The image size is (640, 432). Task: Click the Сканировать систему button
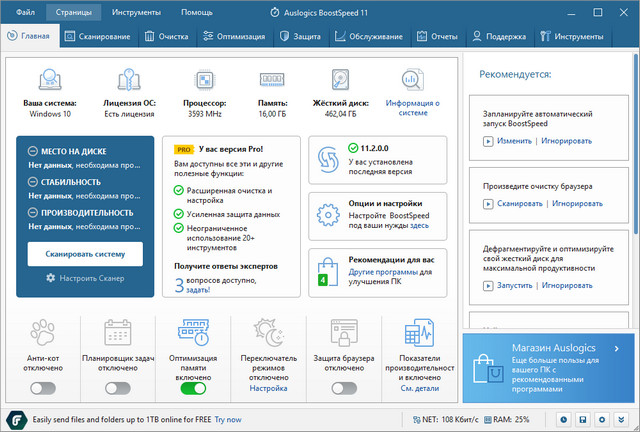click(85, 254)
